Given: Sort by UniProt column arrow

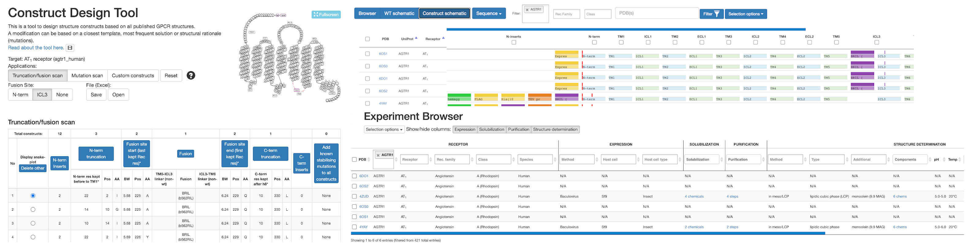Looking at the screenshot, I should (416, 38).
